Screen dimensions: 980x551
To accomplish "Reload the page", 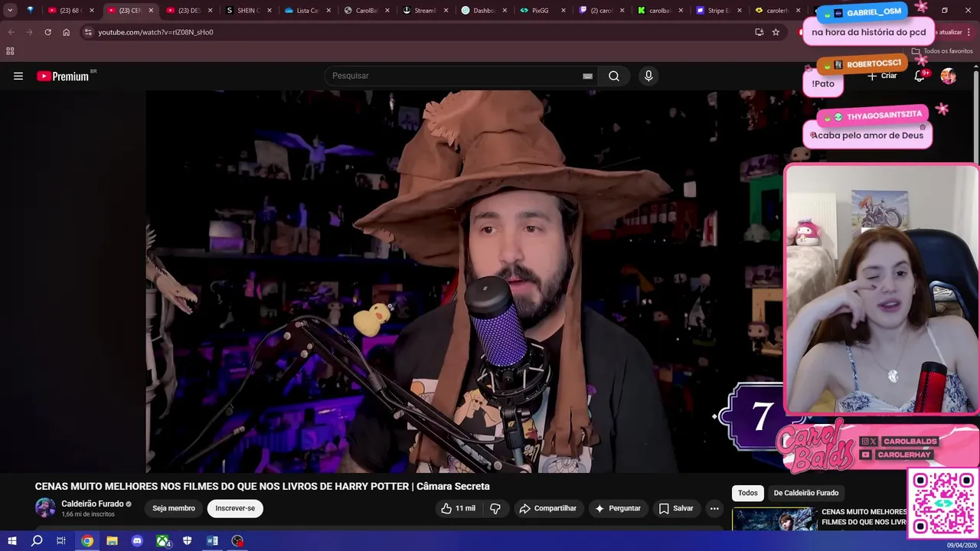I will click(47, 32).
